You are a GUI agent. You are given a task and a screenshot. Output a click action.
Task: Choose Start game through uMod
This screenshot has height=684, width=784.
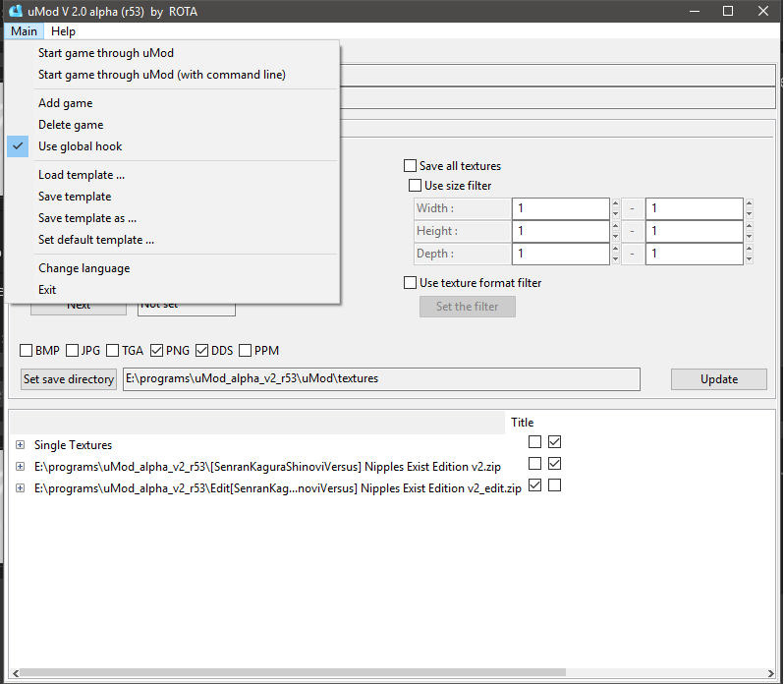pyautogui.click(x=106, y=53)
